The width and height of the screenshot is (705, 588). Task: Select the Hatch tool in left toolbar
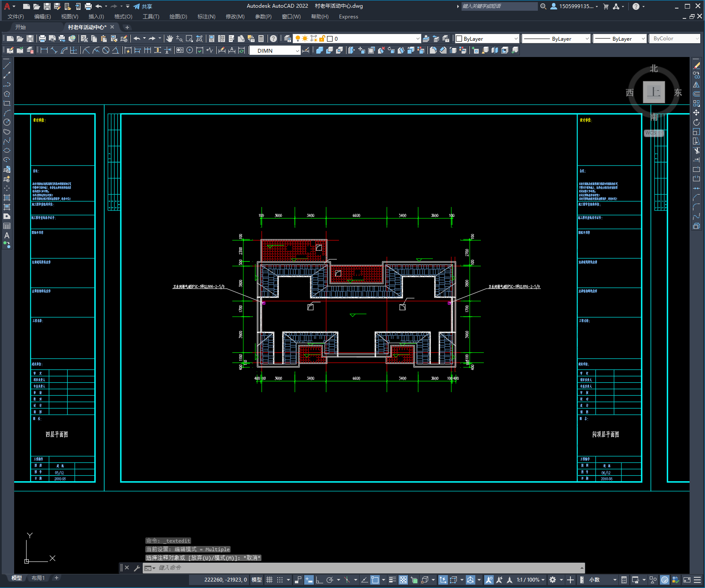click(x=7, y=198)
